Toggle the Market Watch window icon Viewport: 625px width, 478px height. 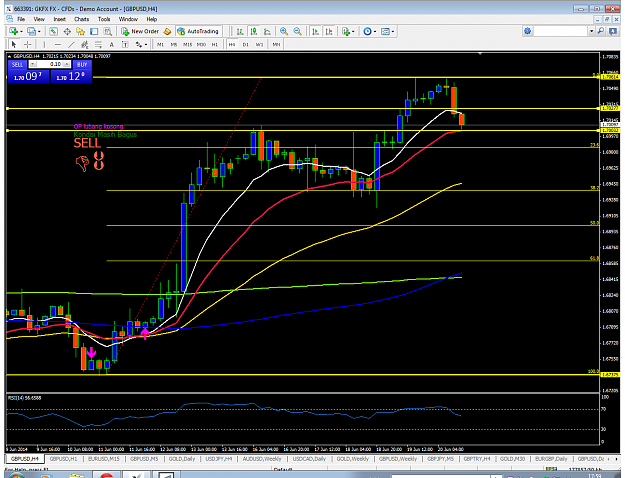[53, 31]
